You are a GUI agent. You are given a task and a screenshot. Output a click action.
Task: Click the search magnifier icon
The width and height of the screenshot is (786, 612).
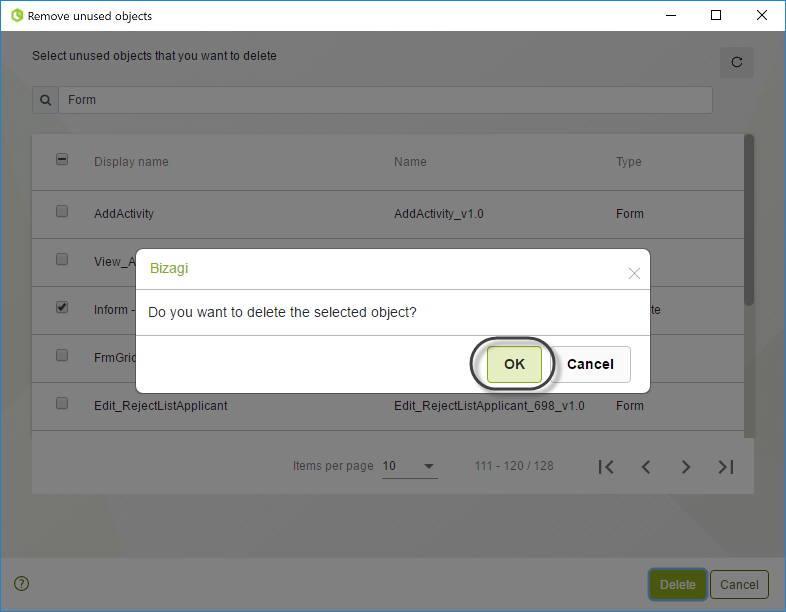[x=46, y=100]
